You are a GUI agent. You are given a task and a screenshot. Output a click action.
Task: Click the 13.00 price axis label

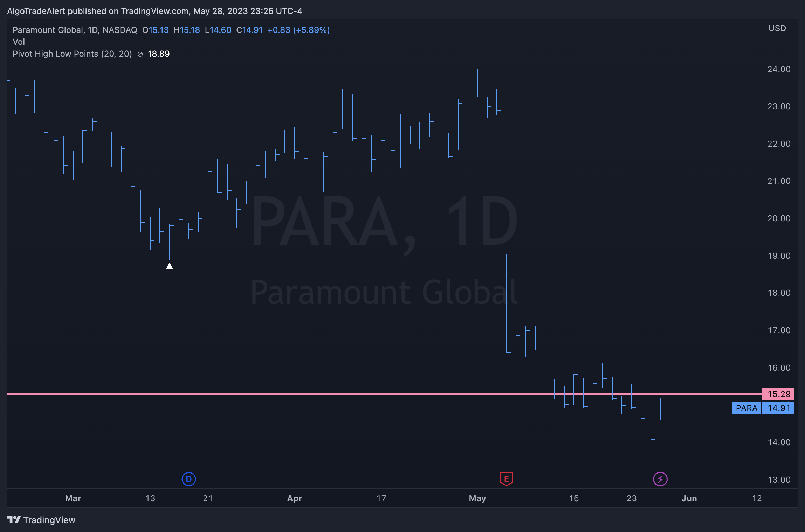pos(779,480)
